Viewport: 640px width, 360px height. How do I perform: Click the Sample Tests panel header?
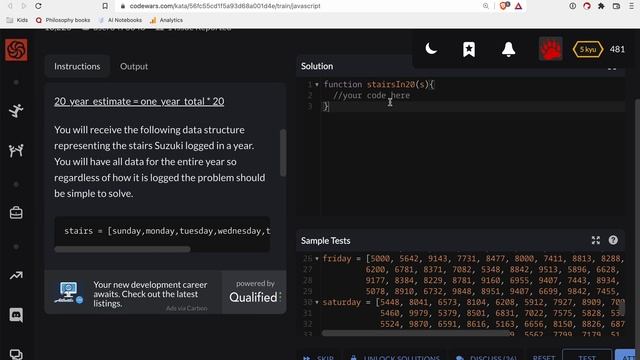coord(325,241)
